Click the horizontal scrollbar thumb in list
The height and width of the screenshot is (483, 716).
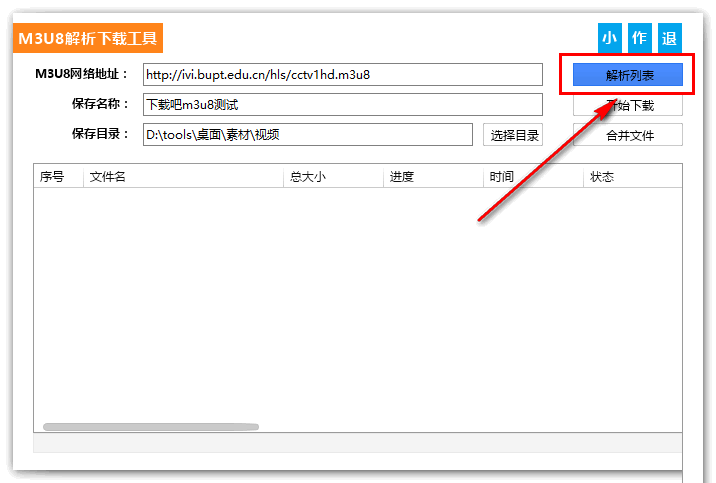[x=151, y=427]
